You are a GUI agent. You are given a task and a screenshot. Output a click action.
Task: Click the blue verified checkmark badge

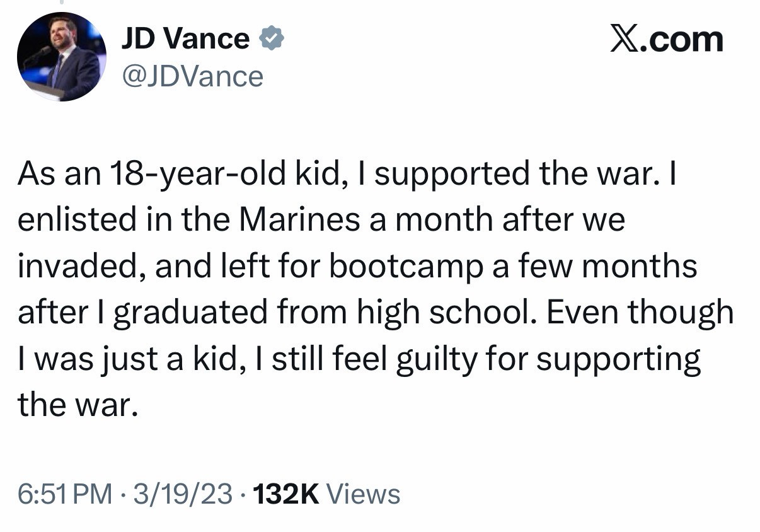272,39
